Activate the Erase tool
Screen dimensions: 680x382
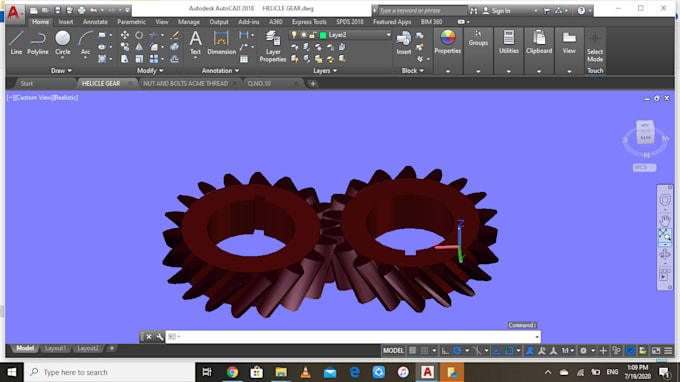(x=174, y=35)
